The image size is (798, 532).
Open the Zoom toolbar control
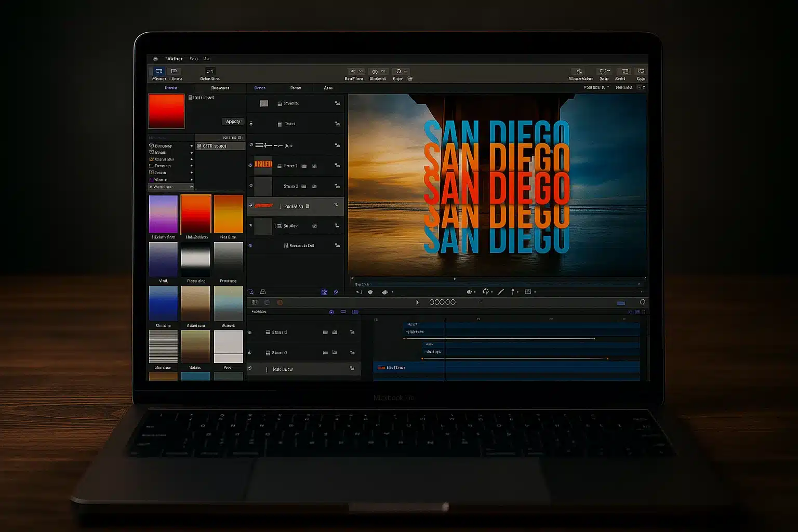pyautogui.click(x=604, y=71)
